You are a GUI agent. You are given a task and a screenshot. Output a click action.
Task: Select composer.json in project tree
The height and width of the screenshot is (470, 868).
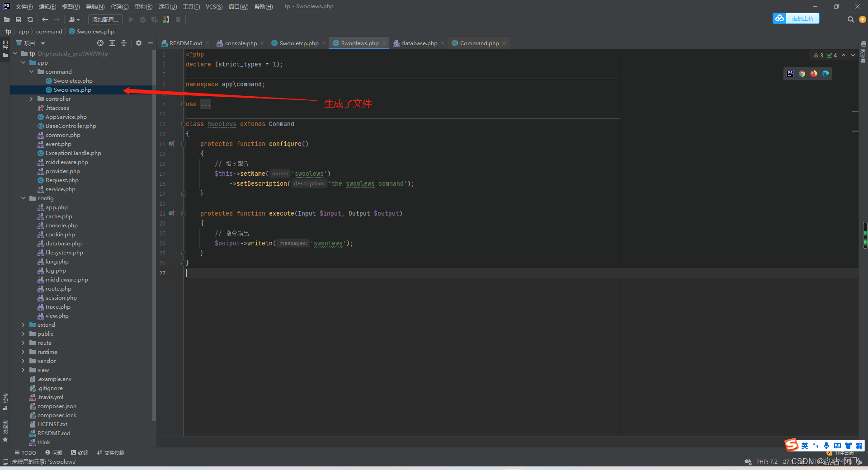[57, 406]
